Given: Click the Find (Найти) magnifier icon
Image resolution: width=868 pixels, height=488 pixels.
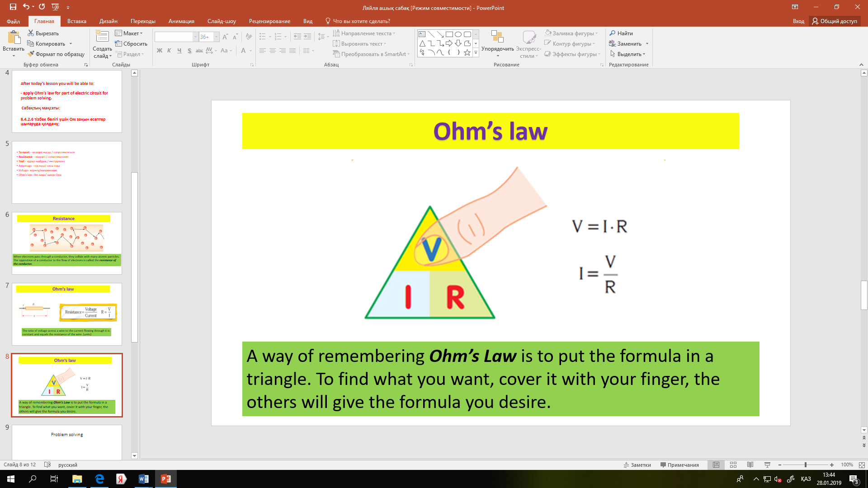Looking at the screenshot, I should [x=613, y=33].
